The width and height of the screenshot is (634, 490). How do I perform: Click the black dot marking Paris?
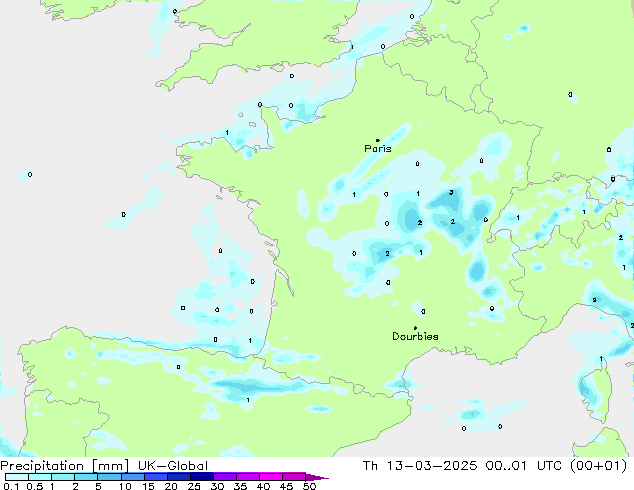378,140
